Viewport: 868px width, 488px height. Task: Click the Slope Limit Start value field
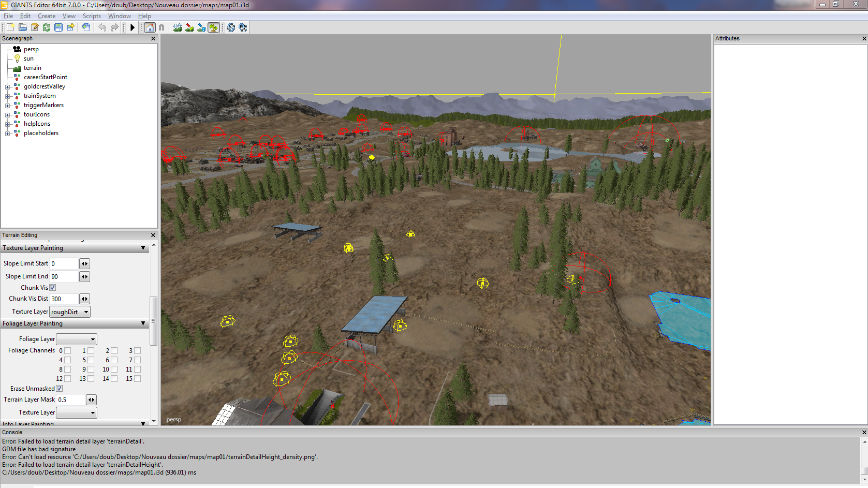[x=64, y=263]
